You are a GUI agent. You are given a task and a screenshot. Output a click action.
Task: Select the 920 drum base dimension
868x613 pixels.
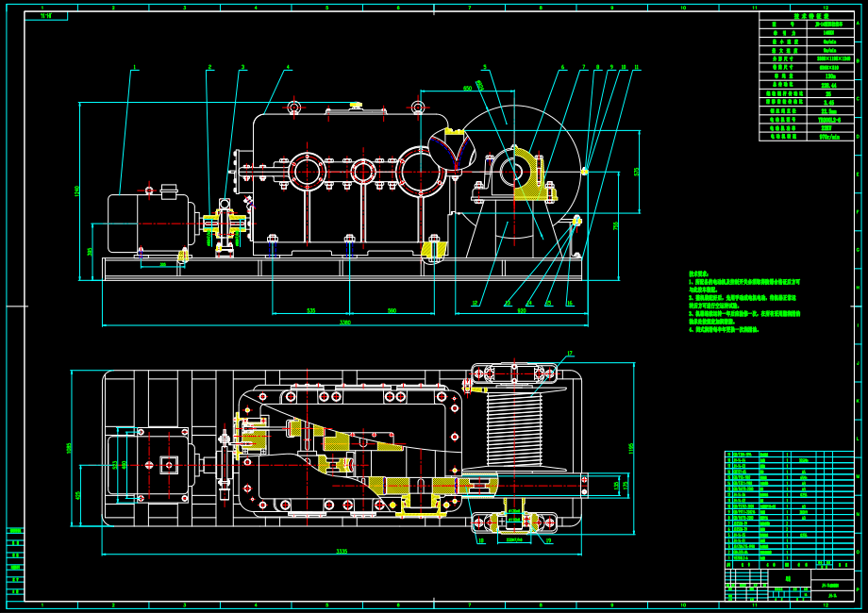point(522,310)
